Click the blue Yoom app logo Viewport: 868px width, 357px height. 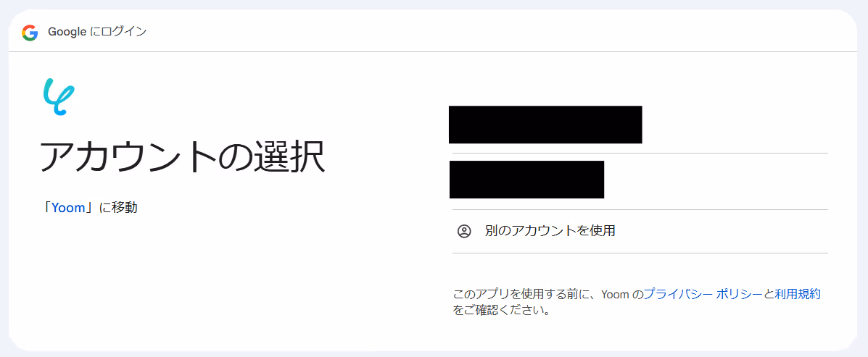point(59,97)
